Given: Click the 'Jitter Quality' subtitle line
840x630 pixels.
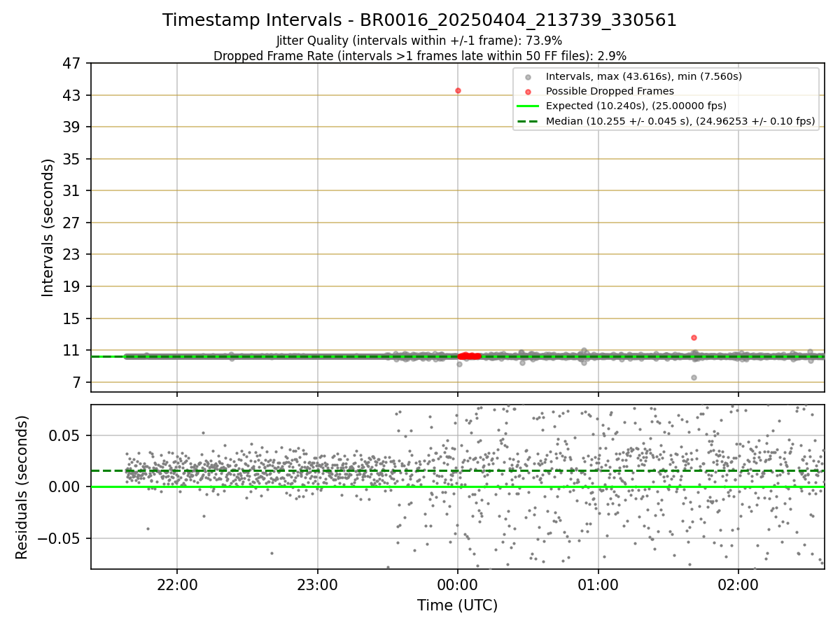Looking at the screenshot, I should point(419,41).
